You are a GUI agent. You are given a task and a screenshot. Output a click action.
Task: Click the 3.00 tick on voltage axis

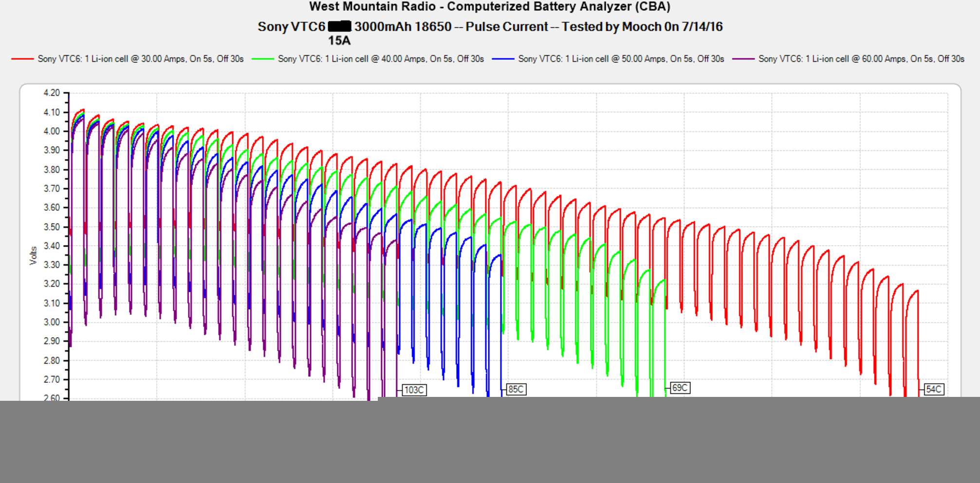[x=52, y=322]
